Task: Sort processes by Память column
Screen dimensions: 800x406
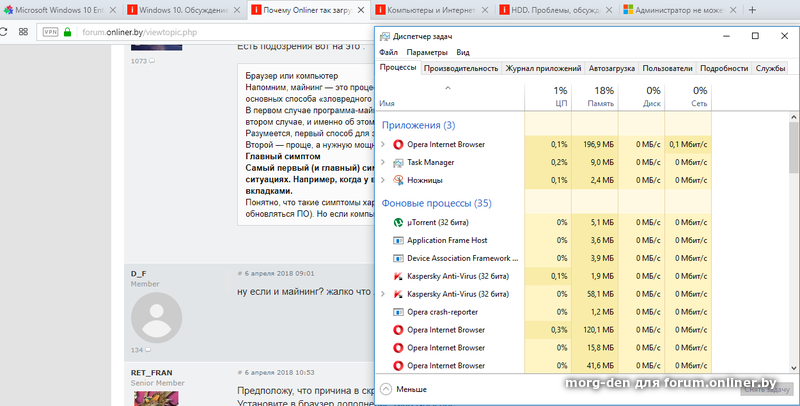Action: pos(595,96)
